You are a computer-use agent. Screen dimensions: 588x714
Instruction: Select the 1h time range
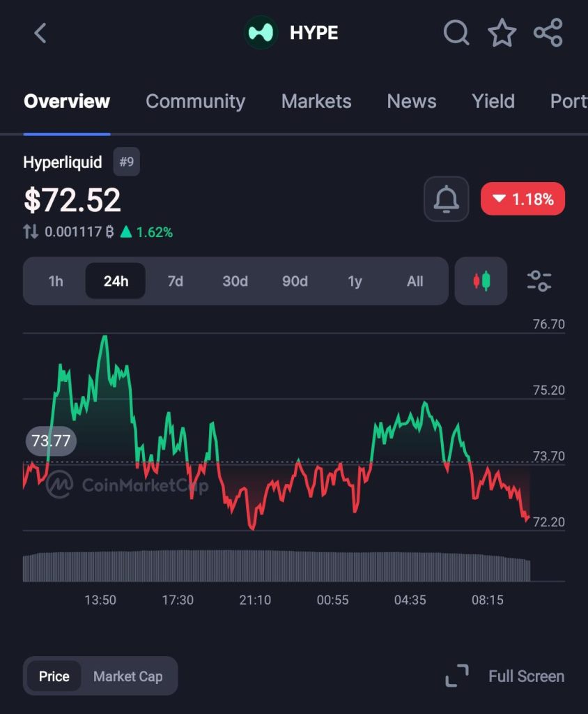pyautogui.click(x=56, y=281)
